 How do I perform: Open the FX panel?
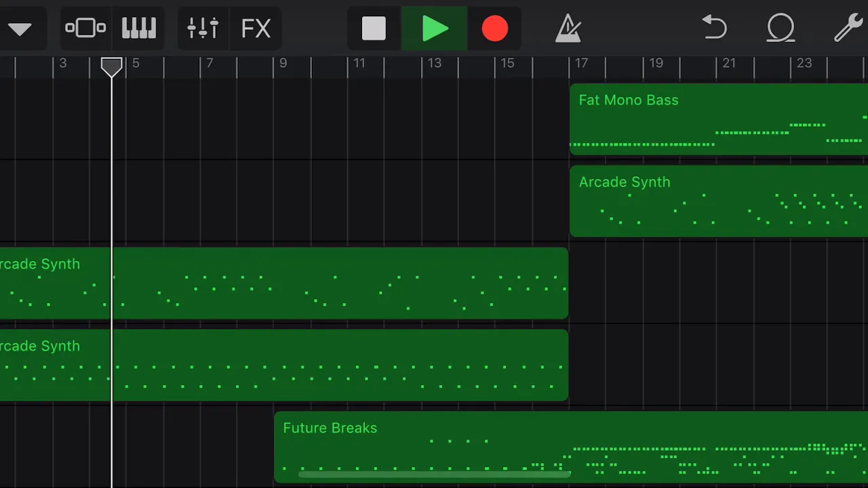(x=256, y=28)
